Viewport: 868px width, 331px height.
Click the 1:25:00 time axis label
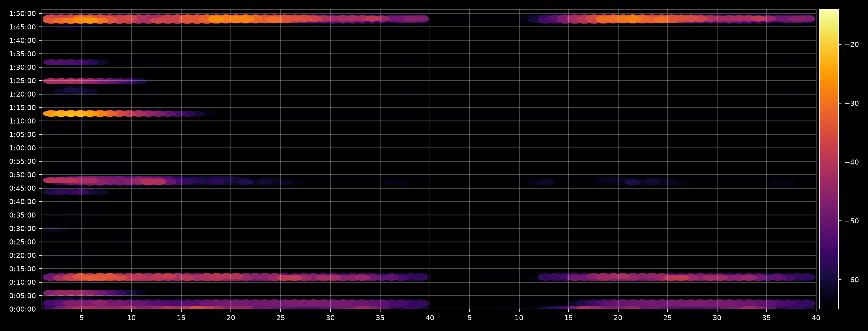(x=22, y=81)
